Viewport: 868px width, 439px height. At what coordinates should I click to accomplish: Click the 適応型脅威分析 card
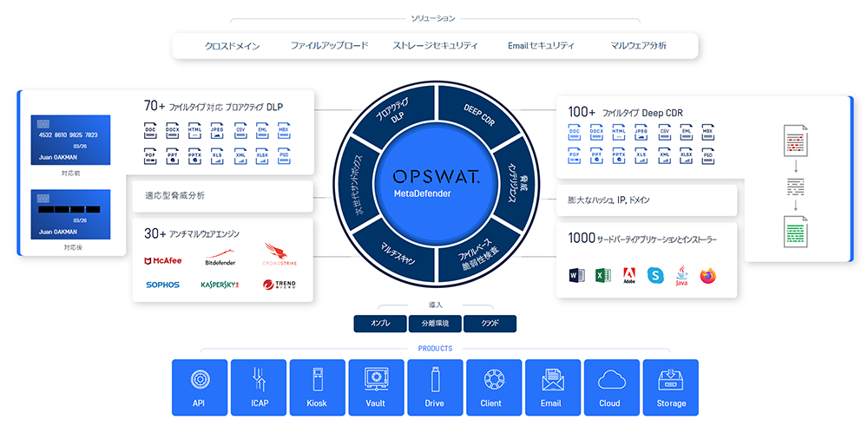click(222, 196)
